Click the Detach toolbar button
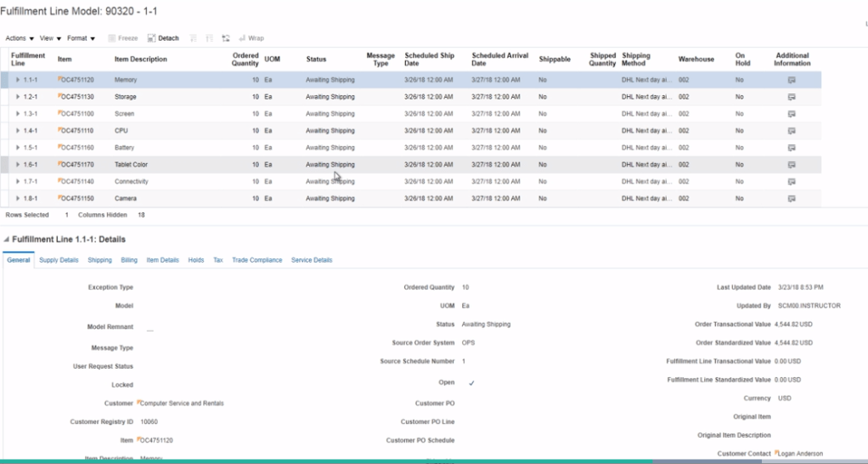This screenshot has height=464, width=868. click(x=163, y=38)
